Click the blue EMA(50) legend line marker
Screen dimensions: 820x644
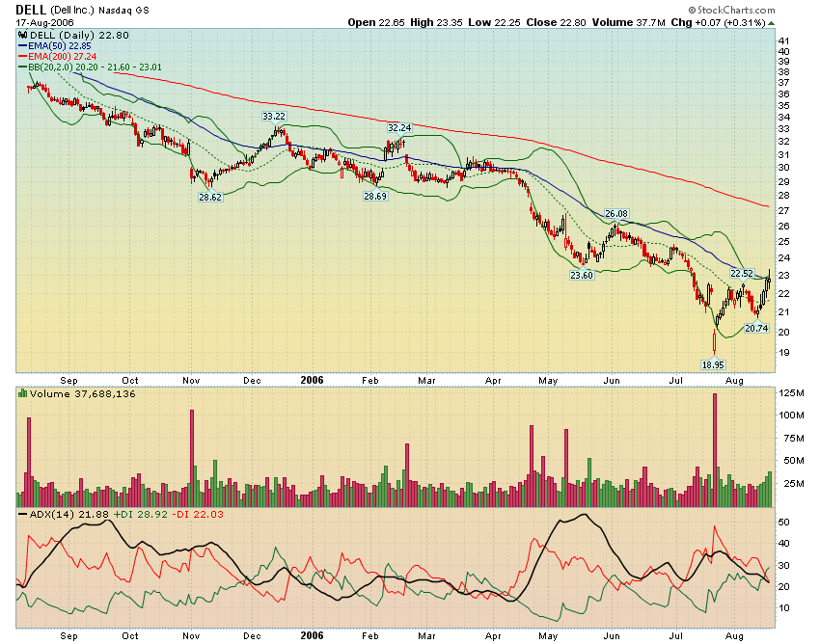point(22,46)
